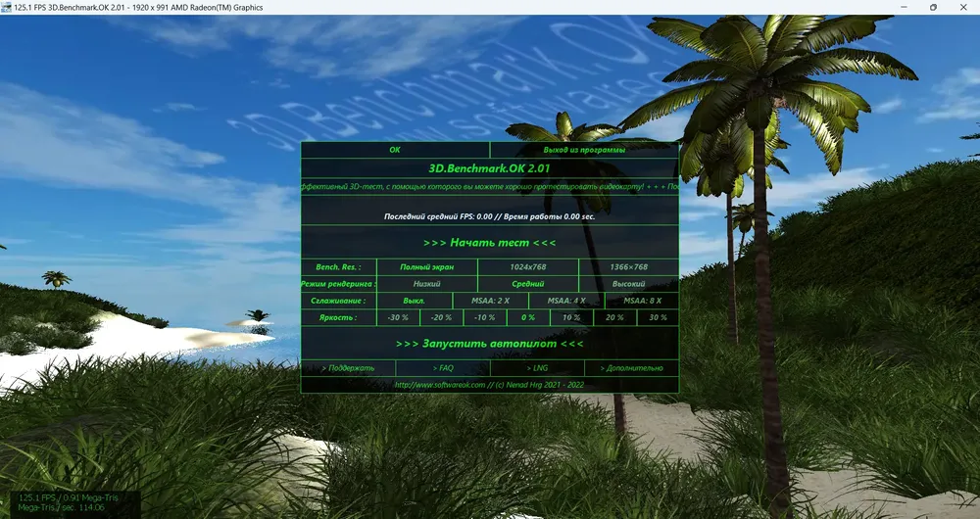Select MSAA: 8 X antialiasing
The image size is (980, 519).
coord(642,301)
